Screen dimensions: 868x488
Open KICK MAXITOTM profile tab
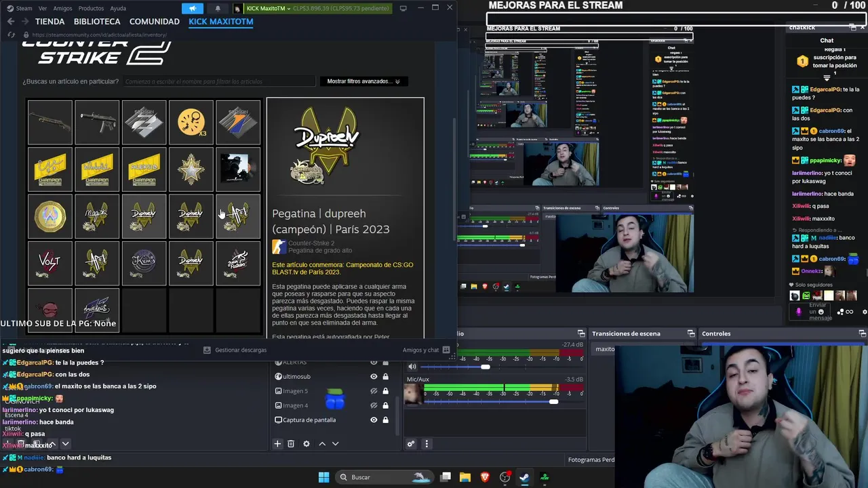click(221, 22)
